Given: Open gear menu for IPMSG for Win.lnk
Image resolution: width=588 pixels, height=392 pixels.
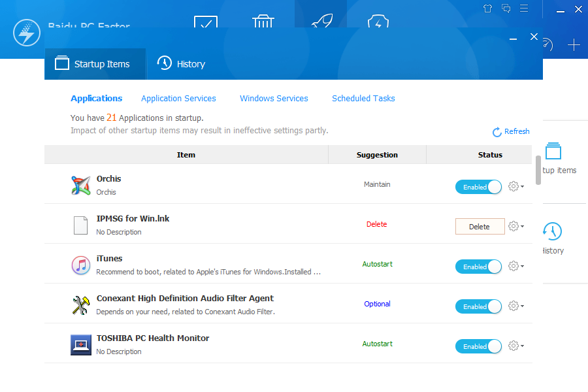Looking at the screenshot, I should pos(516,226).
